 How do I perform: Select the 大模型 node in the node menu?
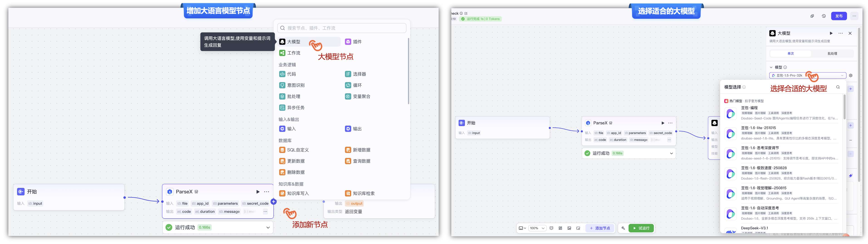point(309,42)
